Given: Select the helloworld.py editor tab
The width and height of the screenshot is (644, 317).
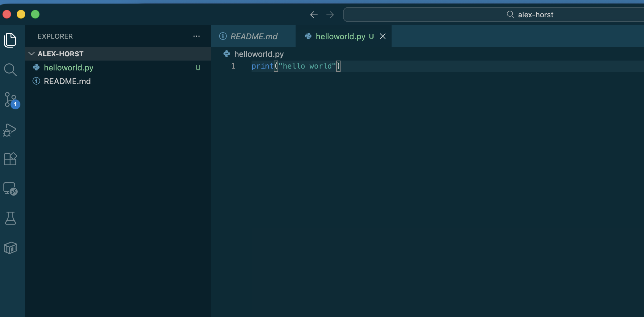Looking at the screenshot, I should [340, 36].
